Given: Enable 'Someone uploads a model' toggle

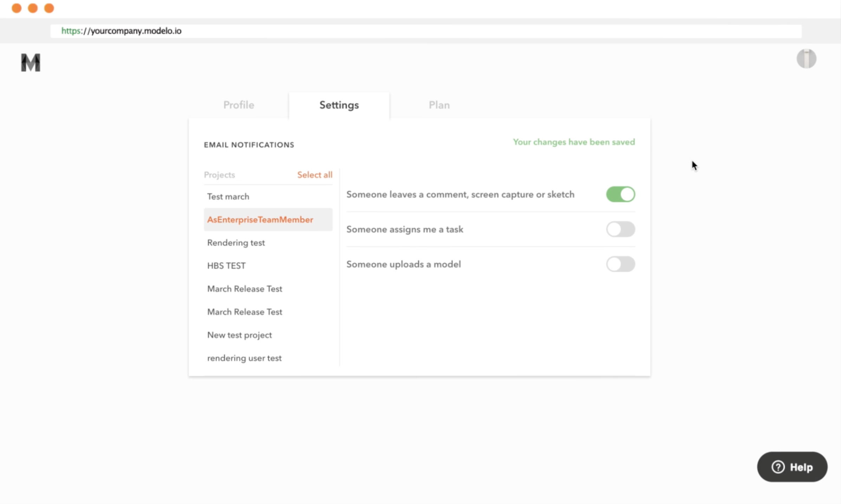Looking at the screenshot, I should pyautogui.click(x=620, y=264).
